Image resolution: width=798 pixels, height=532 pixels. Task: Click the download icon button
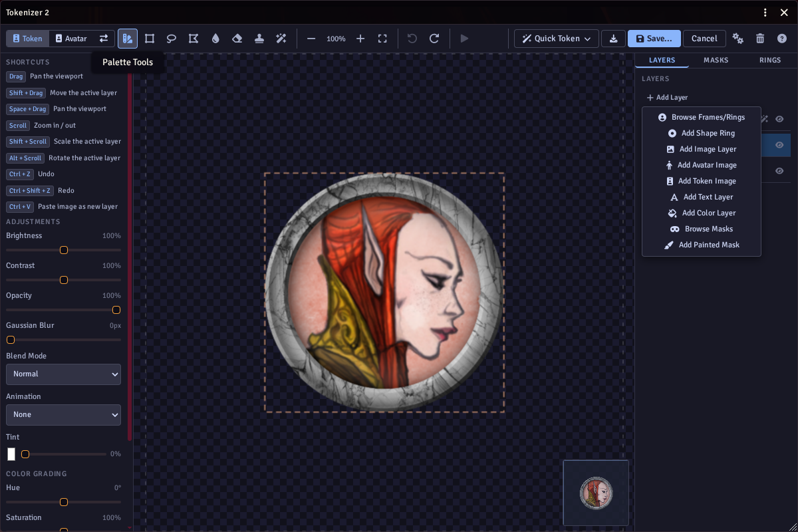pos(613,39)
